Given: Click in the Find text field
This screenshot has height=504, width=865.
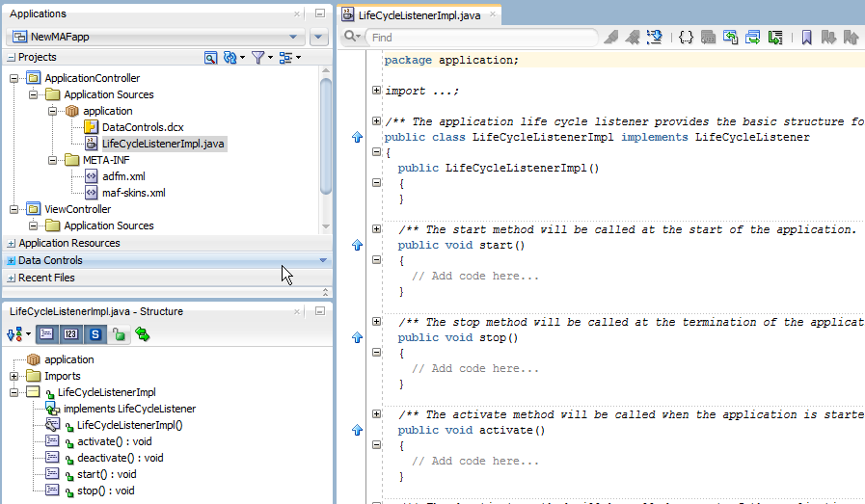Looking at the screenshot, I should click(481, 38).
